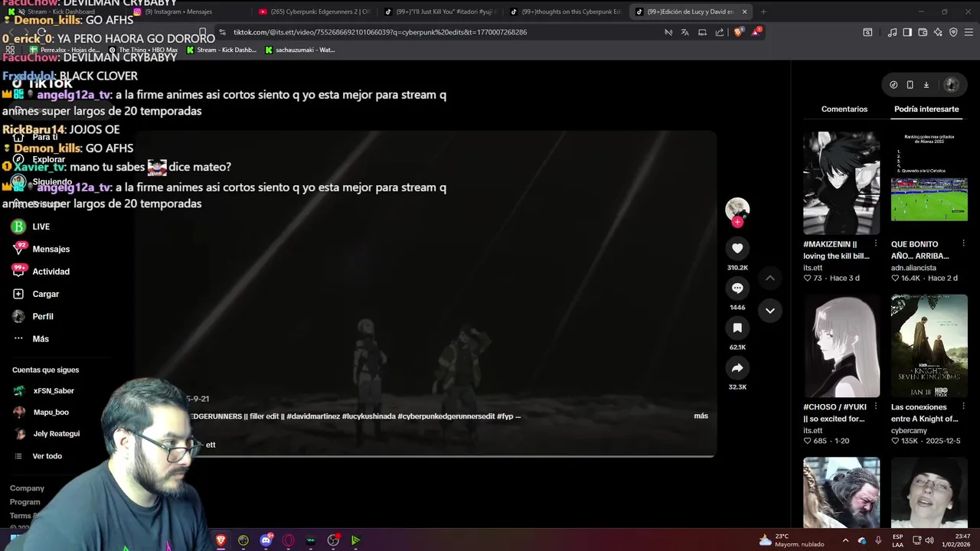Open Actividad notifications in sidebar
The image size is (980, 551).
(x=41, y=272)
